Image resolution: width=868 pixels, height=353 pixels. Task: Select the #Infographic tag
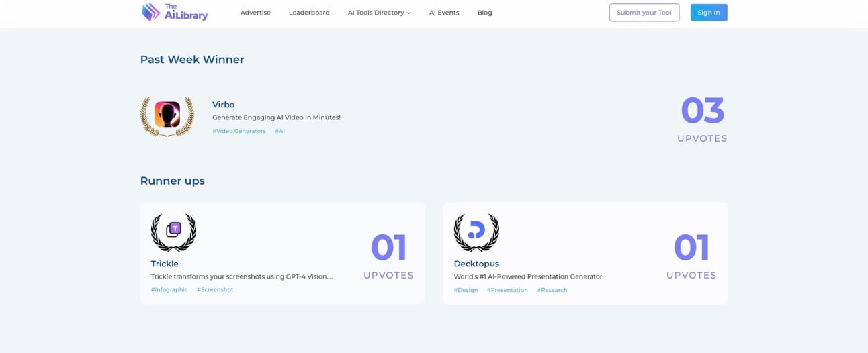[169, 289]
